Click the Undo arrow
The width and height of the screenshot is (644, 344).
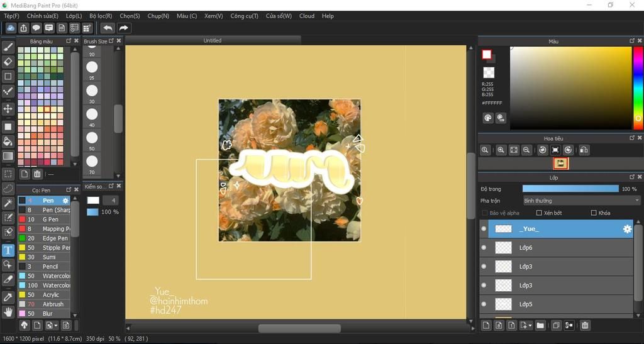108,28
